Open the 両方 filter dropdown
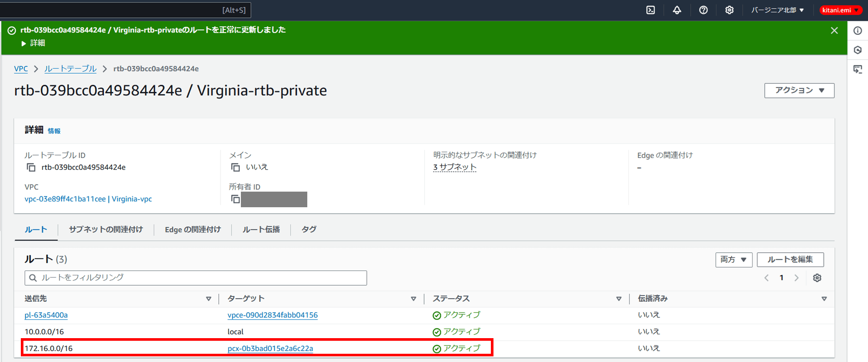868x362 pixels. pos(733,260)
